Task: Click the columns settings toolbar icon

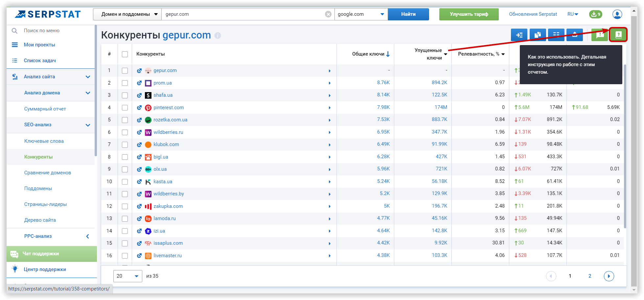Action: tap(556, 35)
